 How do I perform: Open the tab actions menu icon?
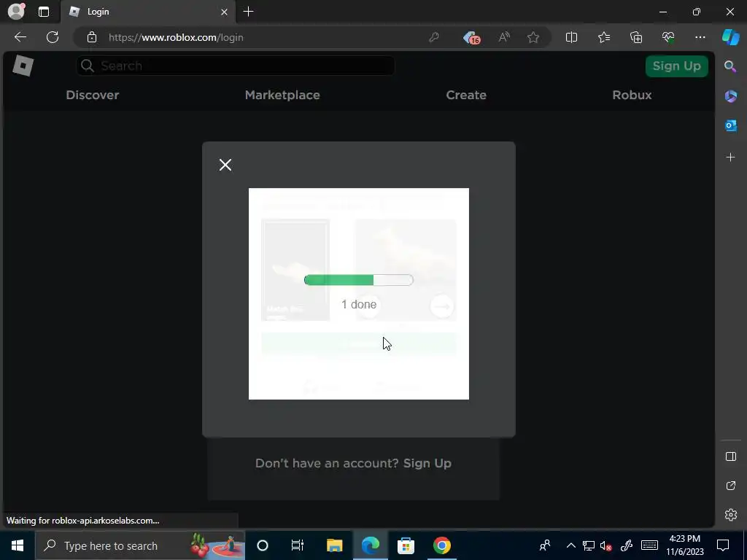[44, 12]
